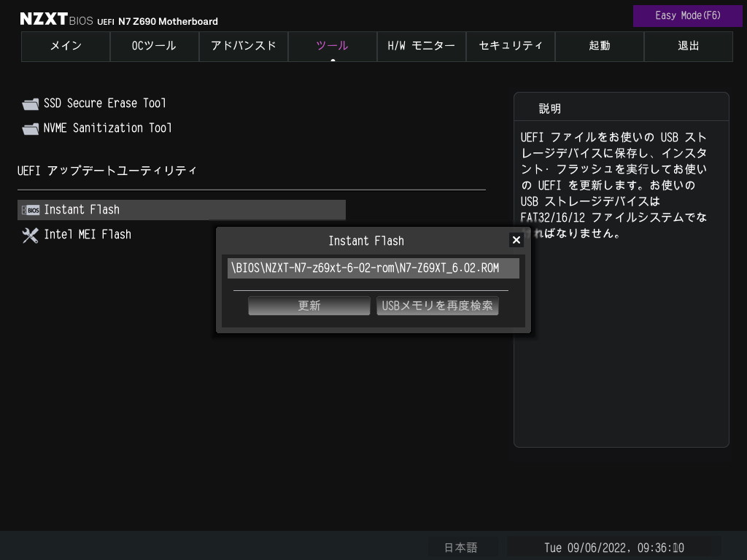
Task: Select the ツール tab
Action: pos(333,46)
